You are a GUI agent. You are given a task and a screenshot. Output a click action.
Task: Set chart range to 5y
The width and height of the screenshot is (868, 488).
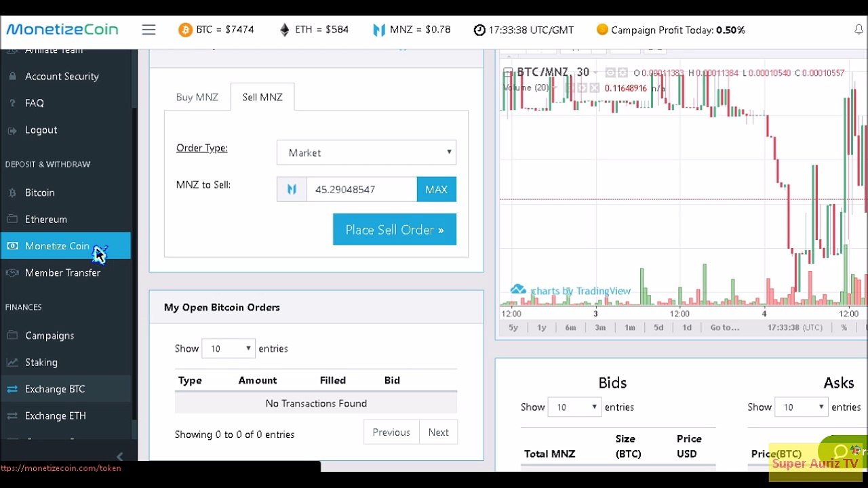click(513, 327)
